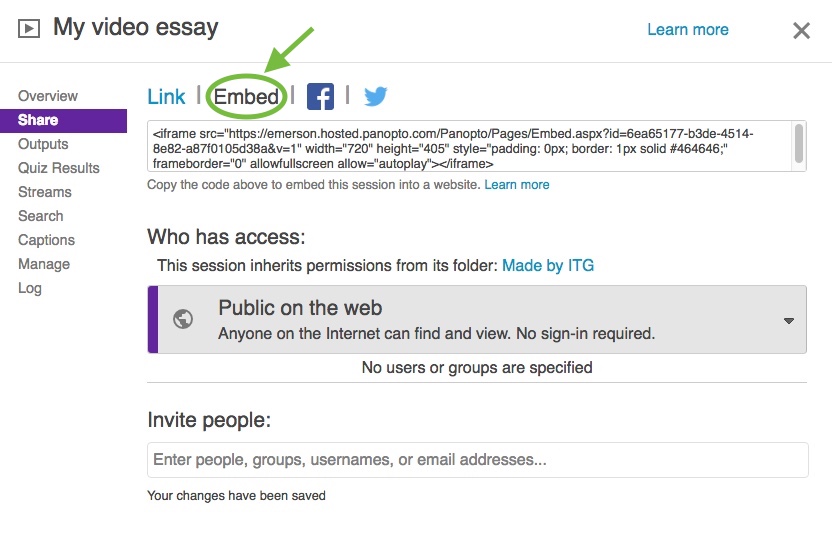Go to Quiz Results
This screenshot has width=832, height=549.
coord(59,168)
